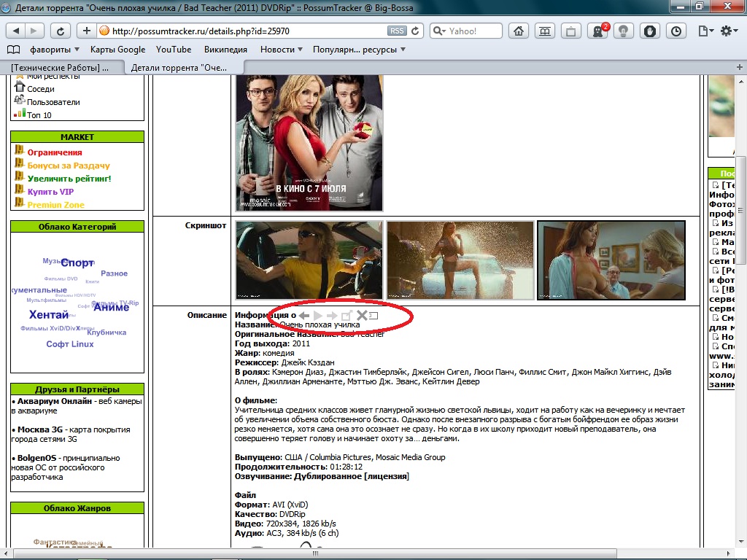
Task: Open the settings gear menu
Action: pos(729,31)
